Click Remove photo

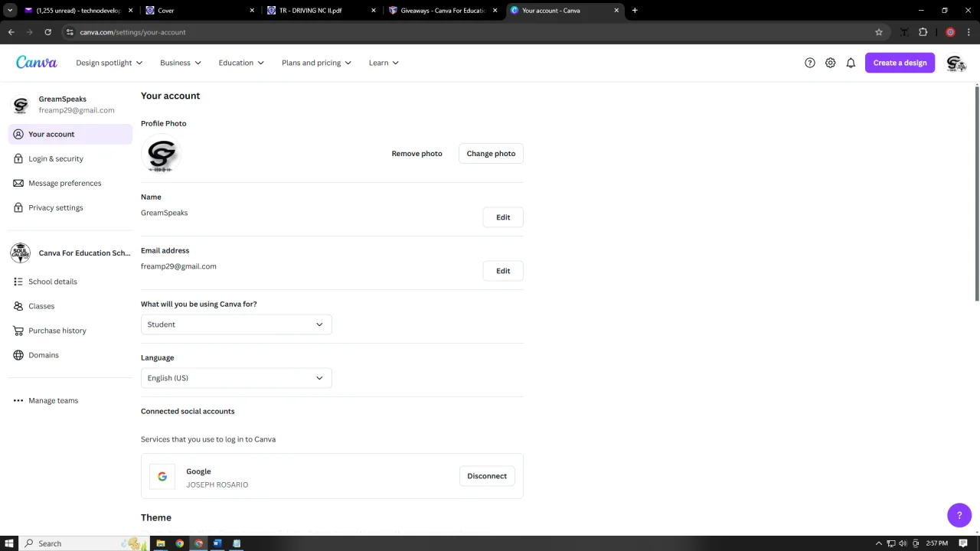(x=416, y=153)
